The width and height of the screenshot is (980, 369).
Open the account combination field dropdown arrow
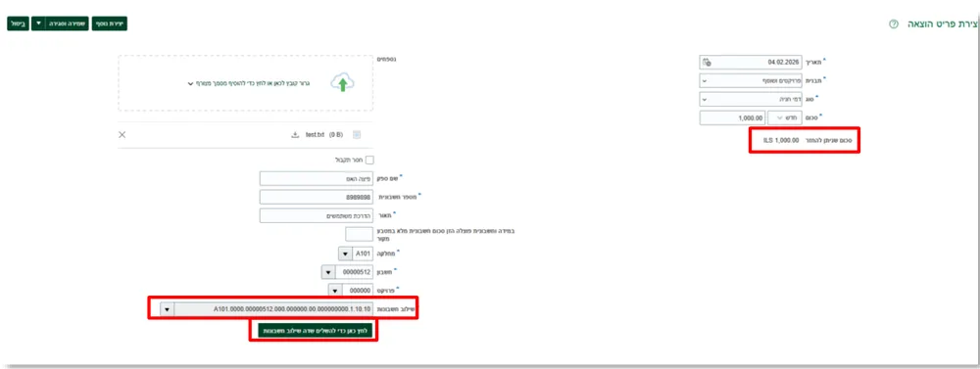pos(168,308)
